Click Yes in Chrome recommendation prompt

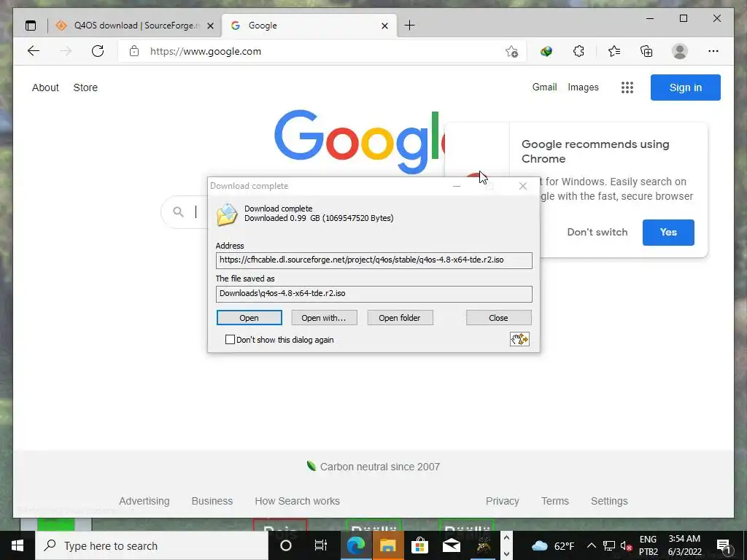[668, 233]
